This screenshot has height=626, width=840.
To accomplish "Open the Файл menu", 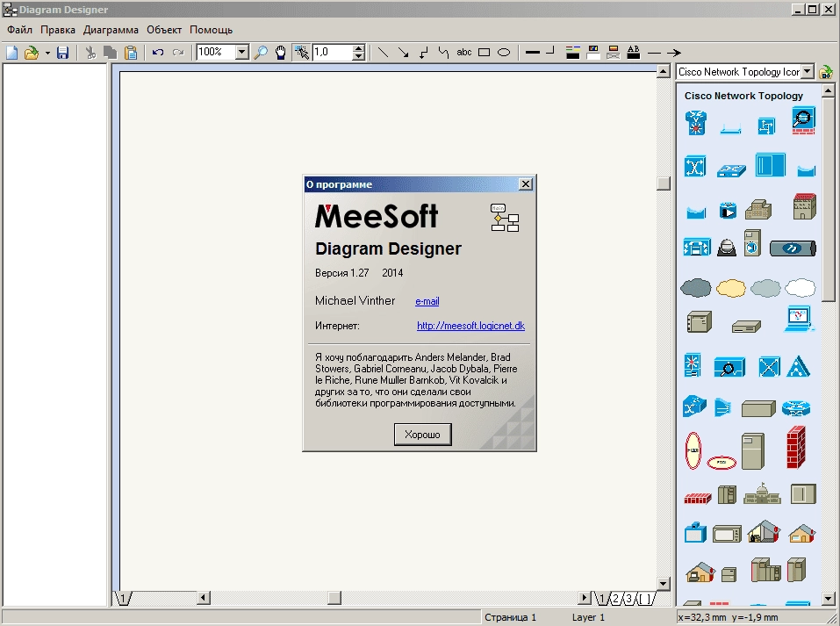I will (20, 30).
